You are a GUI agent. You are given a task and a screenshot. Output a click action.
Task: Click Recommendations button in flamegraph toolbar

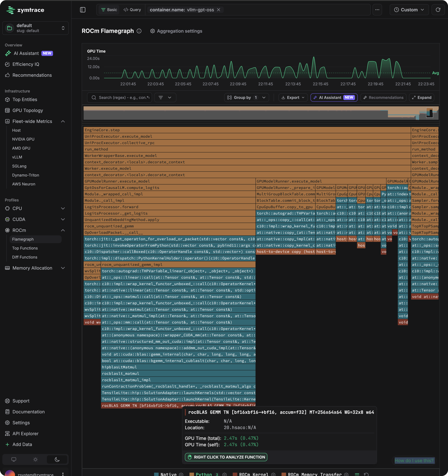pyautogui.click(x=383, y=97)
